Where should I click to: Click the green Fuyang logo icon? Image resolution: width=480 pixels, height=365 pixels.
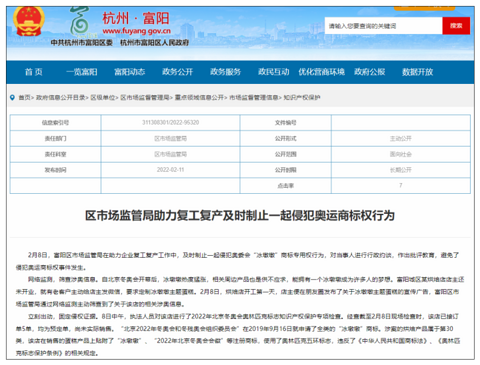pyautogui.click(x=79, y=22)
